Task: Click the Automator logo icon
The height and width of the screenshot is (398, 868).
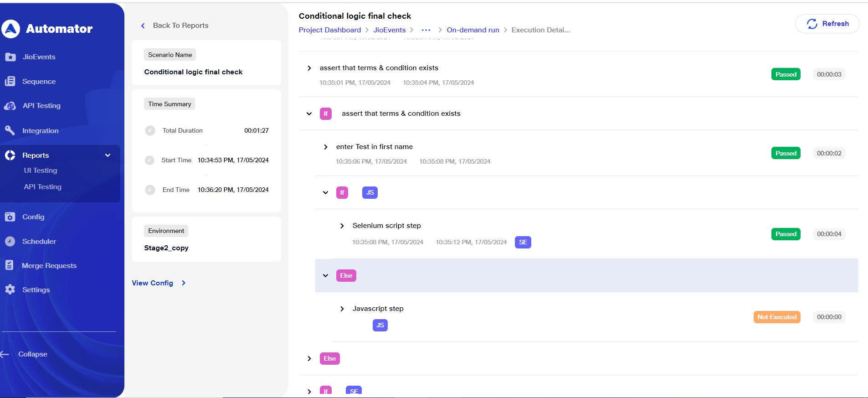Action: point(10,29)
